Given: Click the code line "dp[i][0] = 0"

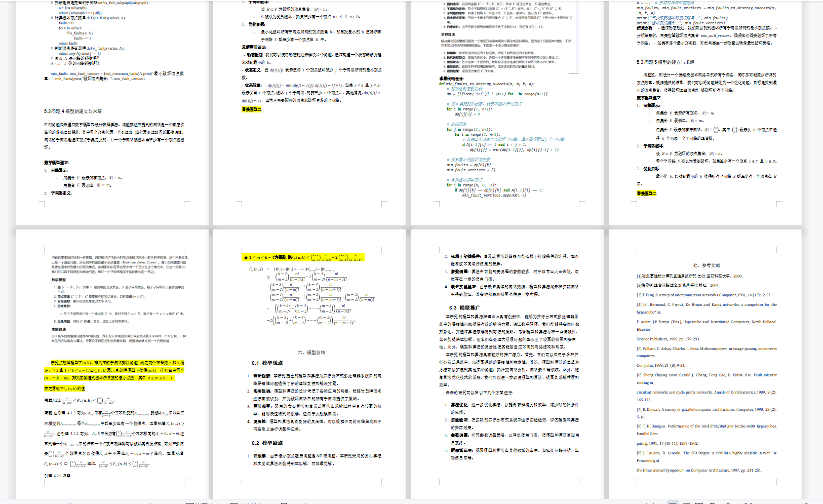Looking at the screenshot, I should pos(467,114).
